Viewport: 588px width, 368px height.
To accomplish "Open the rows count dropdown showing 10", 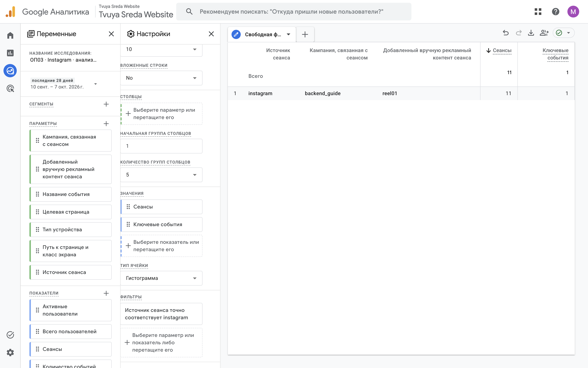I will 161,49.
